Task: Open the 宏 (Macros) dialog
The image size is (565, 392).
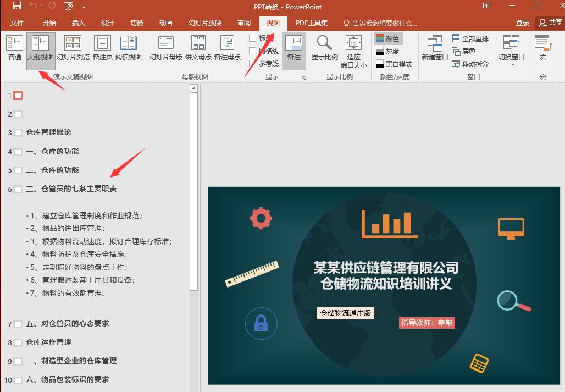Action: coord(542,48)
